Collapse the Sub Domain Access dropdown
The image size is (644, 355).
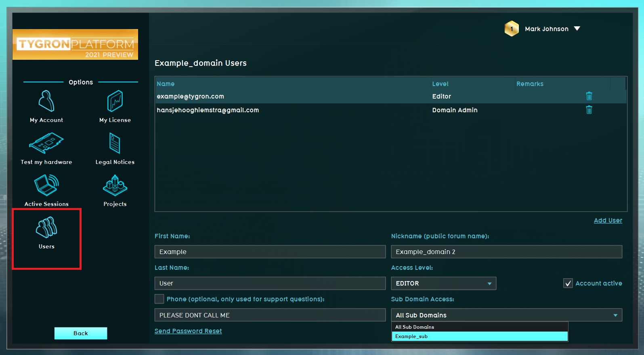tap(615, 315)
